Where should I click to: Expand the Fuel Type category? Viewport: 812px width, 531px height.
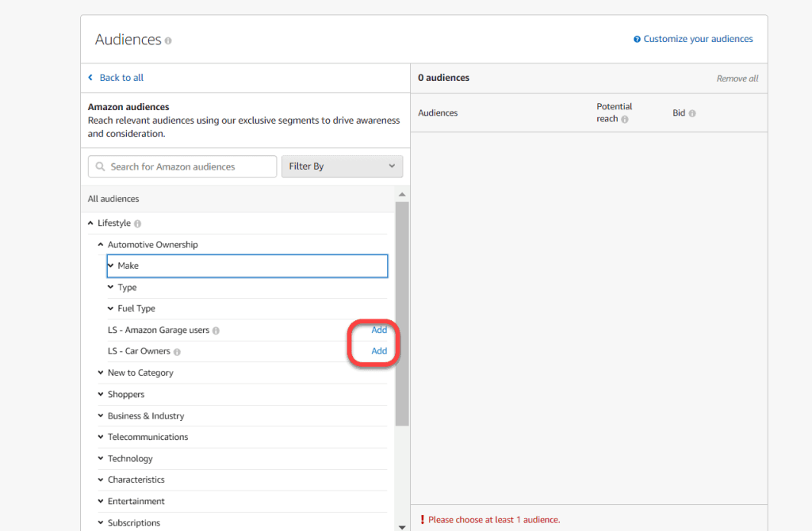pos(111,308)
